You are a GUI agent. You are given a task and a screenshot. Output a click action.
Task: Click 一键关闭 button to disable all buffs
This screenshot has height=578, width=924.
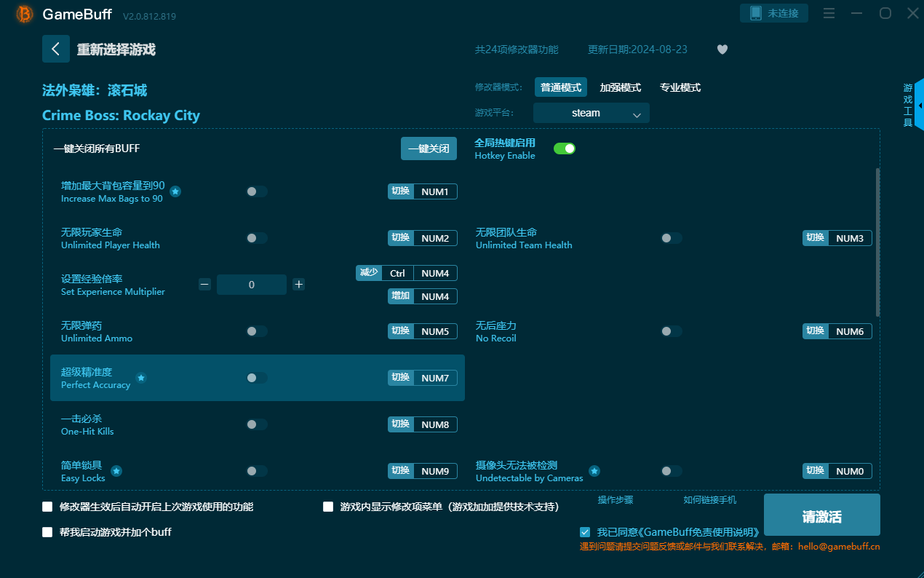click(x=429, y=149)
